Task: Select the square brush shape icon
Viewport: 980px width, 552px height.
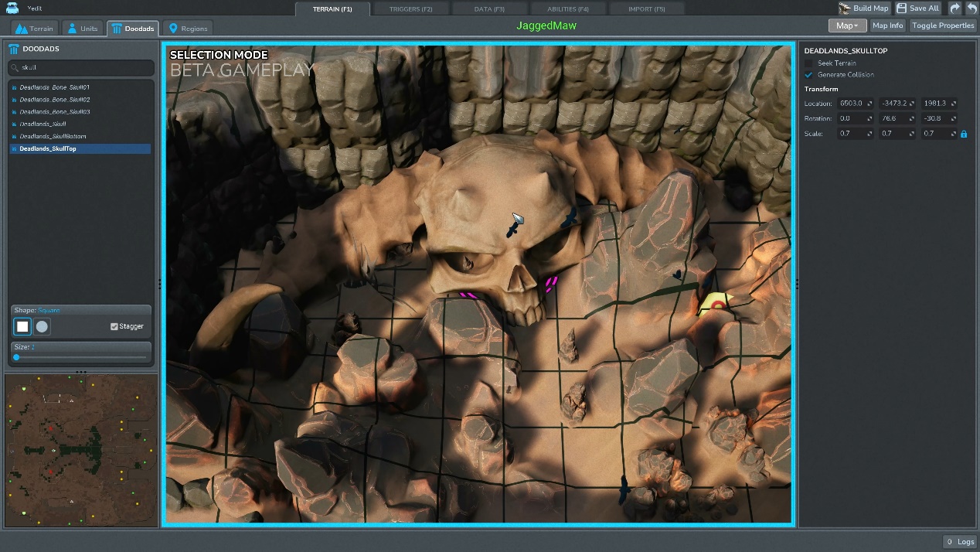Action: (x=22, y=326)
